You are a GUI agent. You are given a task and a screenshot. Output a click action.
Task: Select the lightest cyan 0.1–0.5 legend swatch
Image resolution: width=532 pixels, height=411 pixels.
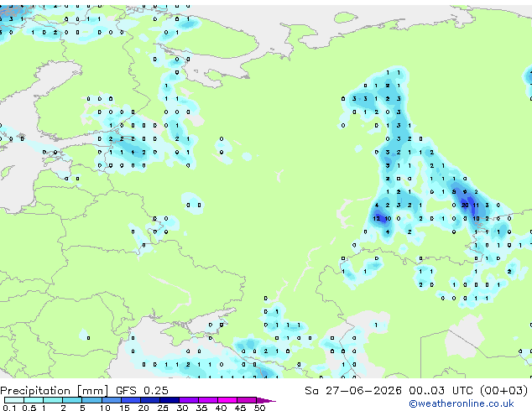[14, 400]
